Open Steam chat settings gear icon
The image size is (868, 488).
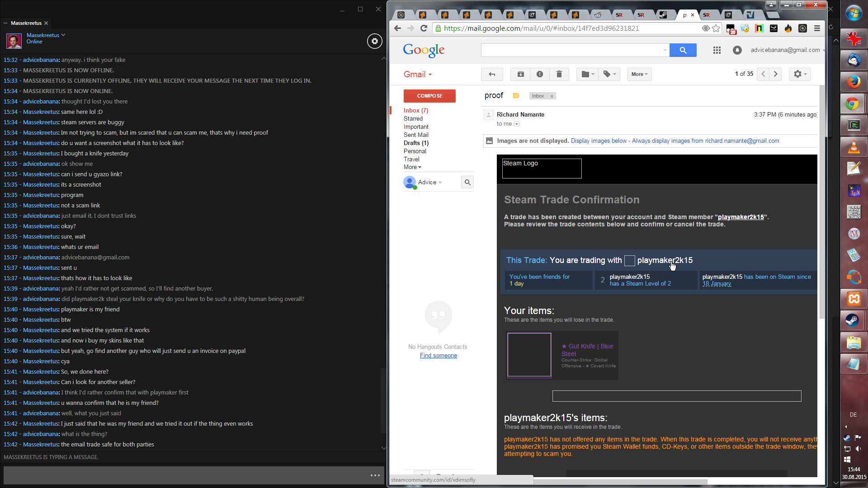(374, 41)
